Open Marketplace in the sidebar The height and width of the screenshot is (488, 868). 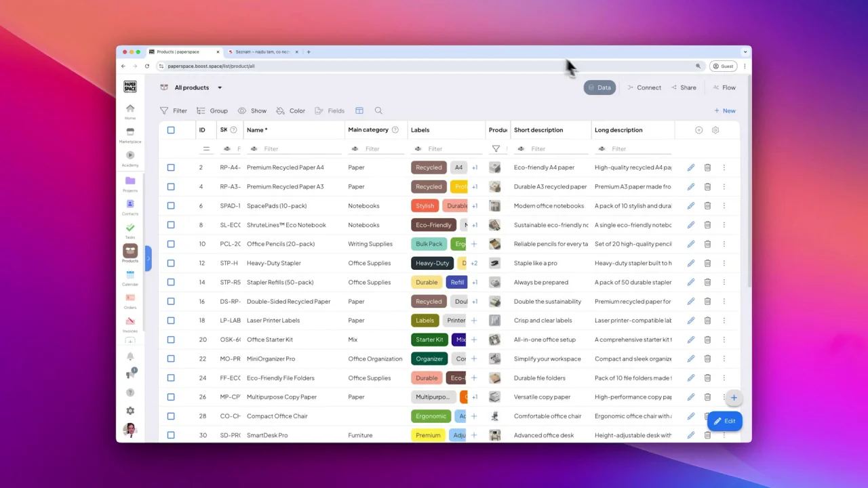pyautogui.click(x=130, y=135)
